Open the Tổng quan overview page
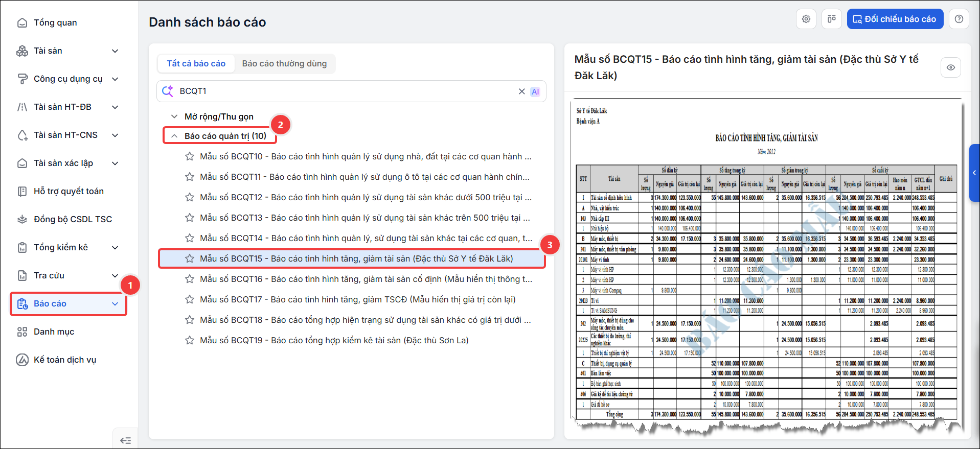 coord(55,22)
